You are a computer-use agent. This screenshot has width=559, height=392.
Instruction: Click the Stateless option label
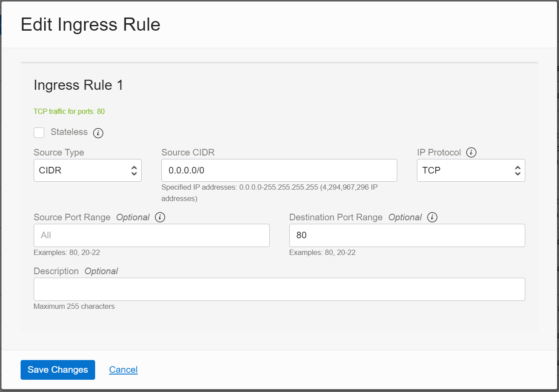69,132
